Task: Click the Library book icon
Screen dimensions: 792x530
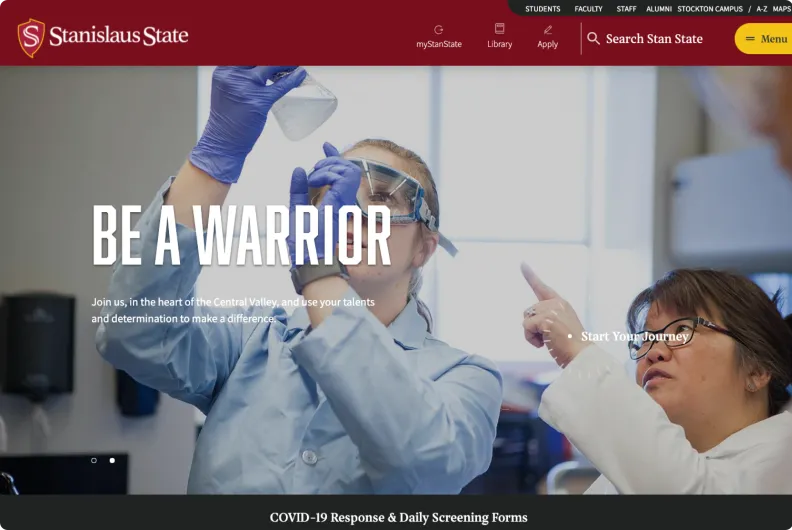Action: (x=500, y=28)
